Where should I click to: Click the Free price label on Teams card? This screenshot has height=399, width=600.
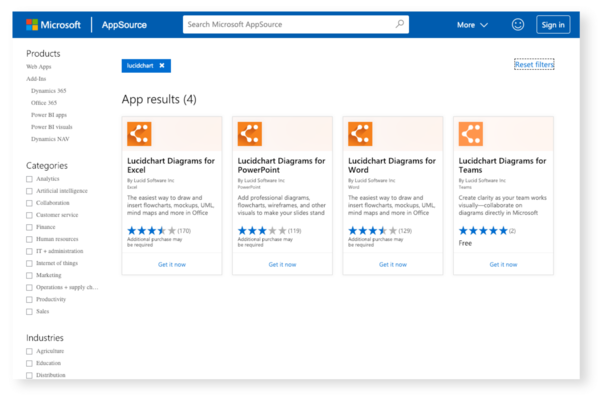coord(465,243)
